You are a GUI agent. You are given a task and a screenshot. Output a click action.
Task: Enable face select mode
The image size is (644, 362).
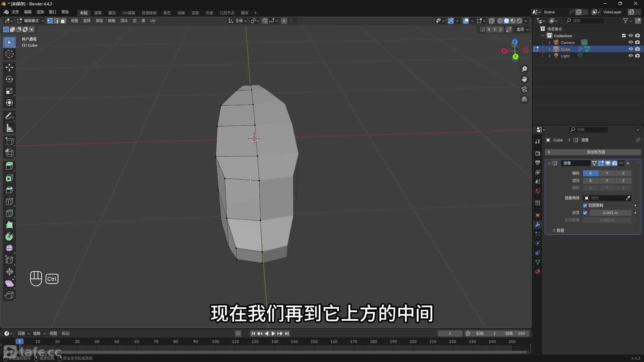coord(63,21)
